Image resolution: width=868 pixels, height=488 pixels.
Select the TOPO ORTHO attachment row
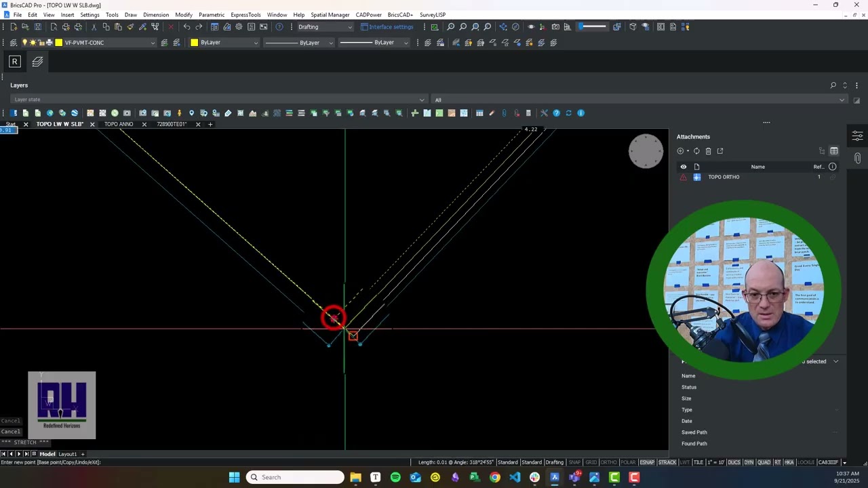[x=758, y=177]
